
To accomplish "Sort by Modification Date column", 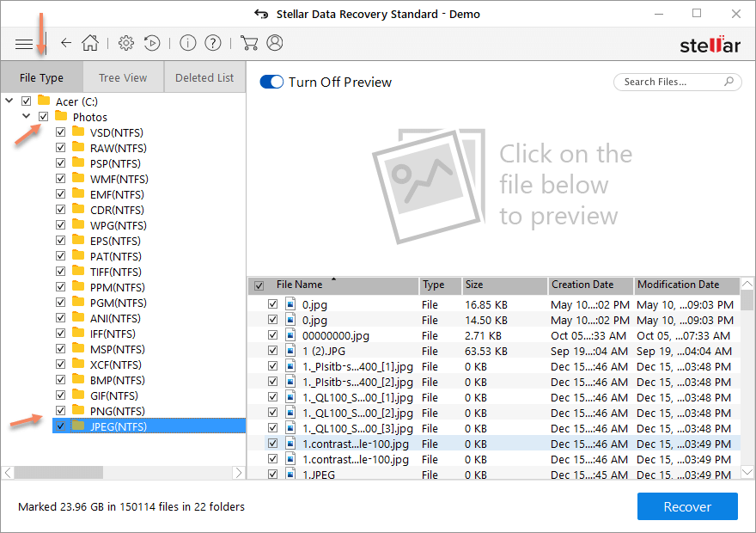I will tap(686, 285).
